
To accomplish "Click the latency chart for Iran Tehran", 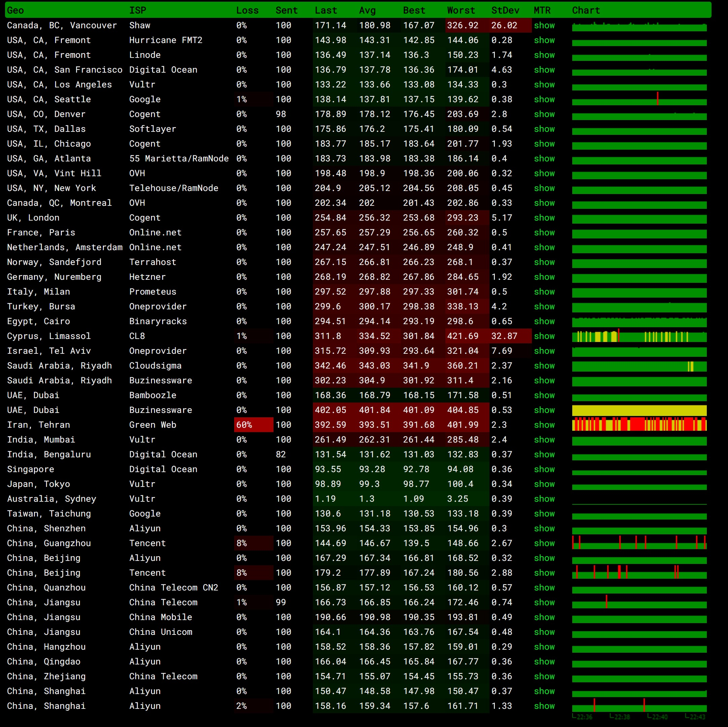I will pyautogui.click(x=639, y=424).
